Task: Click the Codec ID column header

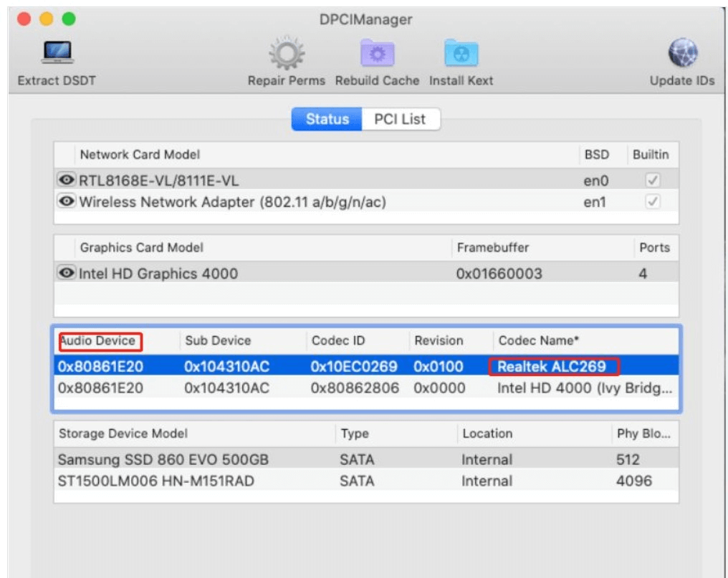Action: pos(338,341)
